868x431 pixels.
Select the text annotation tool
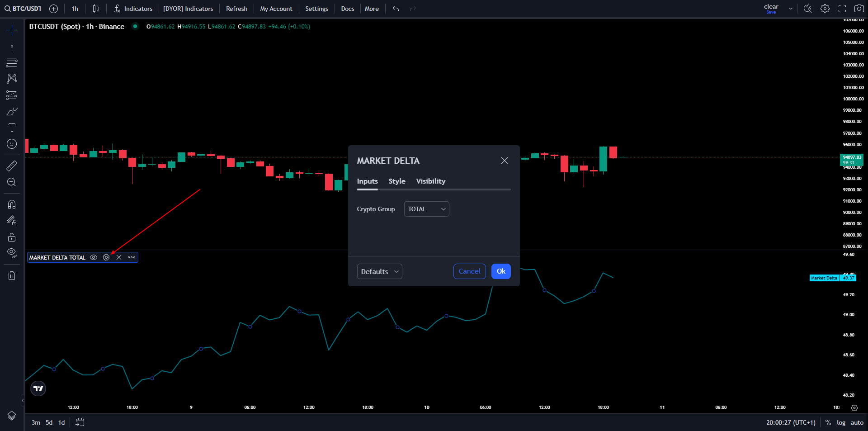[x=12, y=128]
